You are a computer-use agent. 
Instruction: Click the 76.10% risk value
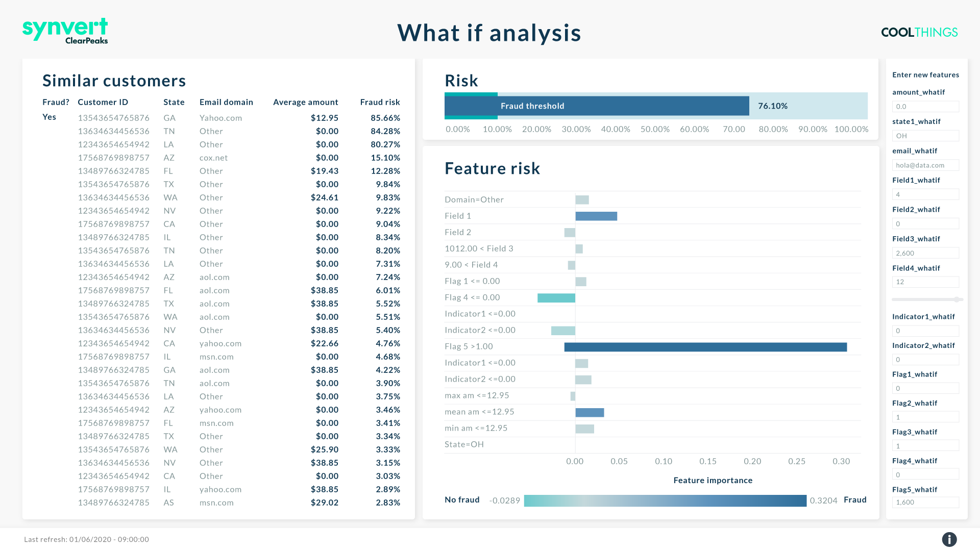point(773,106)
